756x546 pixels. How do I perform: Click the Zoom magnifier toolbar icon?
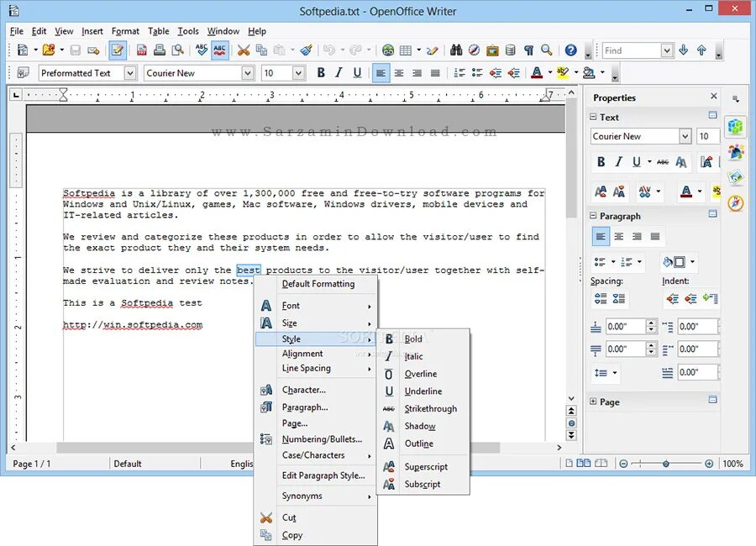pos(546,50)
